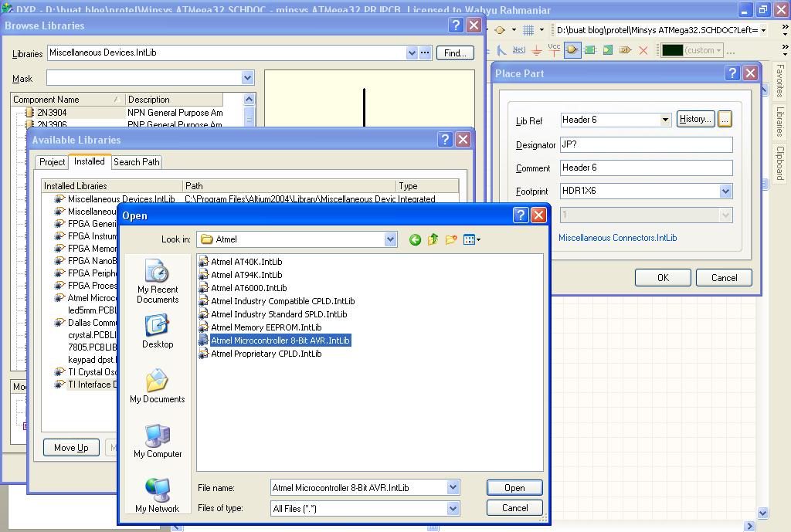Screen dimensions: 791x532
Task: Click into the Comment Header 6 field
Action: 647,168
